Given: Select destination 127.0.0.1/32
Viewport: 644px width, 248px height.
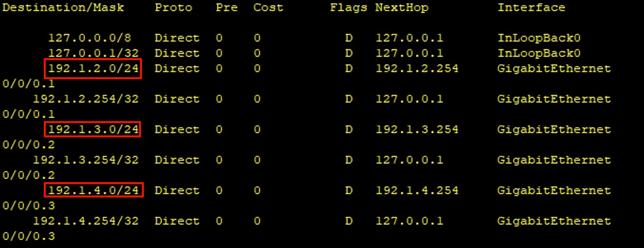Looking at the screenshot, I should pos(93,53).
